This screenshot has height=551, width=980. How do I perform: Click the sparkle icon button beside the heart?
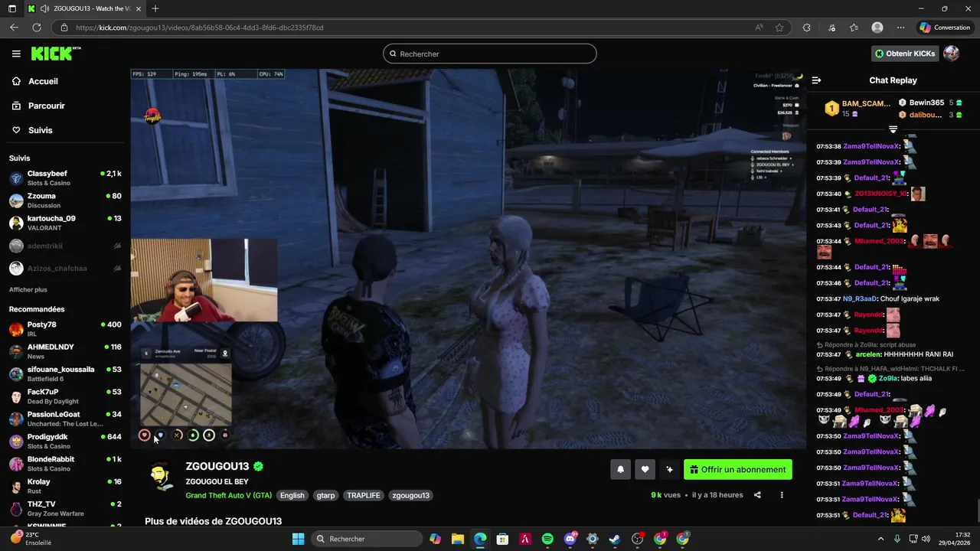tap(669, 470)
